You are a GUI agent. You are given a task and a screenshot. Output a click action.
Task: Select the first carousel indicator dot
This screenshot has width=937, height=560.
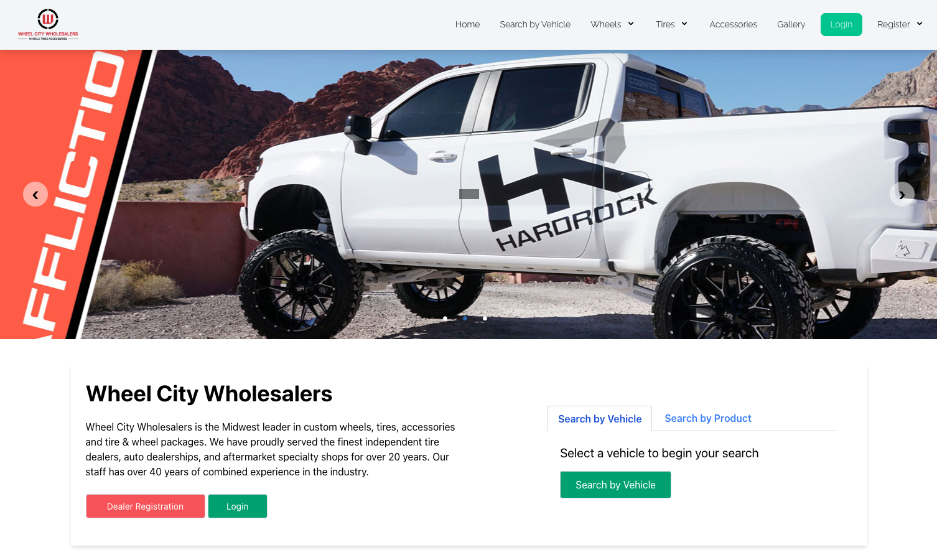pos(445,318)
